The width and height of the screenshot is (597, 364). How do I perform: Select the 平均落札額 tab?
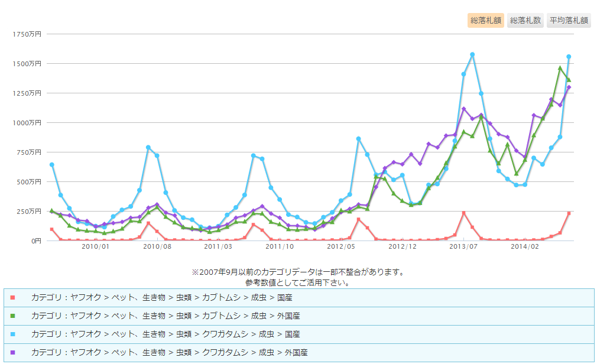[569, 21]
